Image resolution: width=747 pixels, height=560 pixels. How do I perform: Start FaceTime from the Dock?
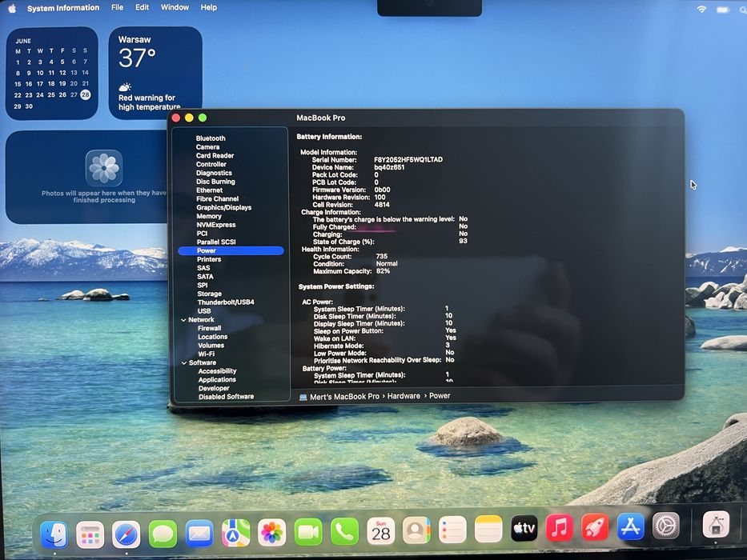coord(308,532)
